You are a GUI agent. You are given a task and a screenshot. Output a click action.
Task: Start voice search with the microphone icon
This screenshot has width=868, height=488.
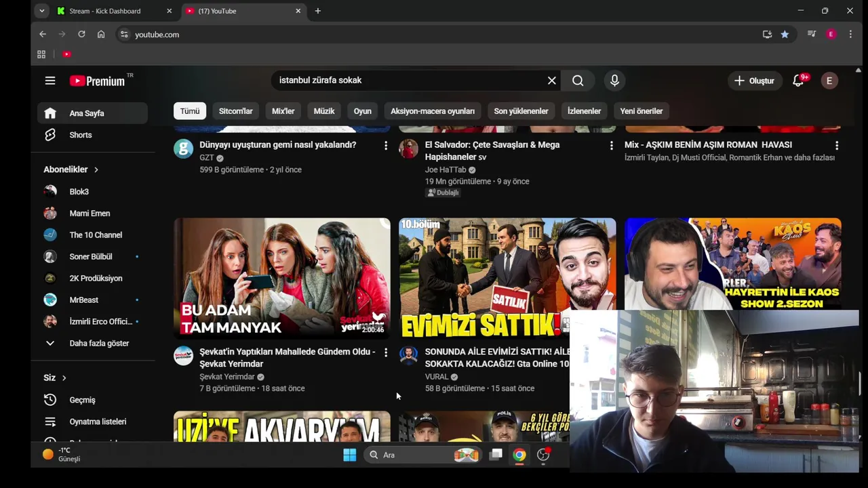click(x=614, y=81)
